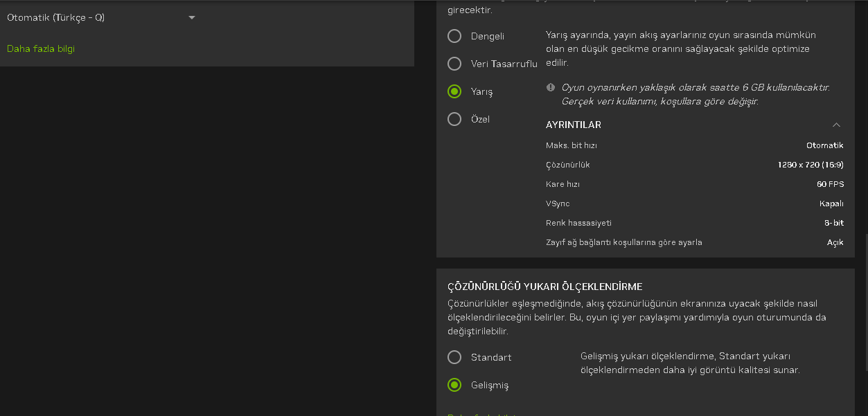Click the Maks. bit hızı Otomatik value
The image size is (868, 416).
tap(824, 145)
